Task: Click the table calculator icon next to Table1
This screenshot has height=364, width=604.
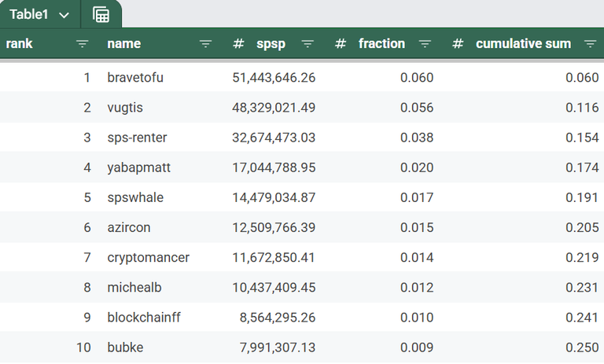Action: [x=101, y=15]
